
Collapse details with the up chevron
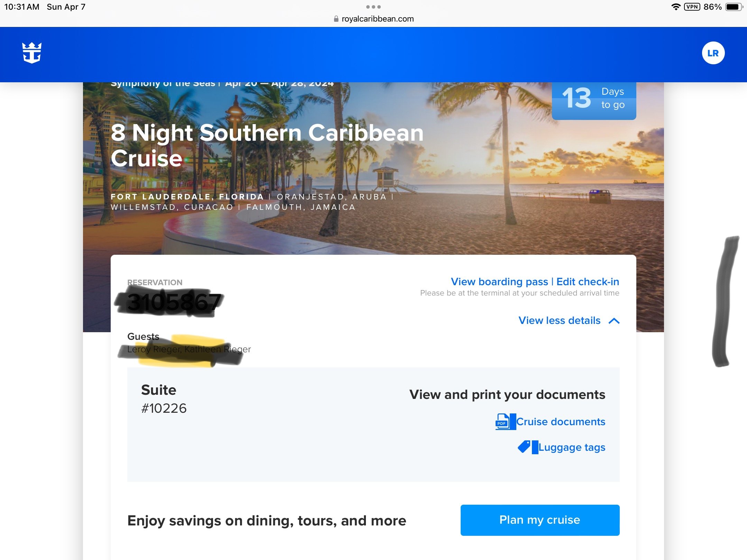[614, 321]
